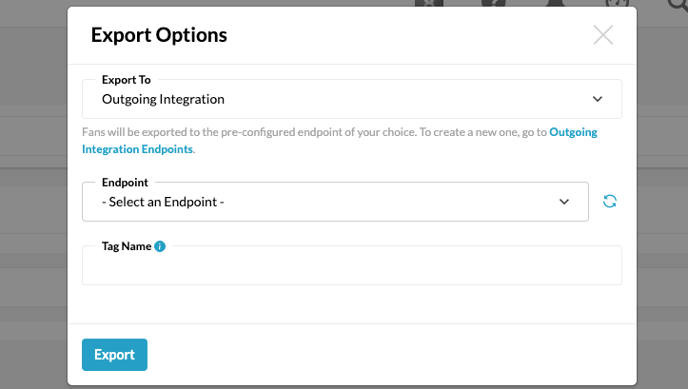Click the Export Options dialog title
688x389 pixels.
(159, 35)
